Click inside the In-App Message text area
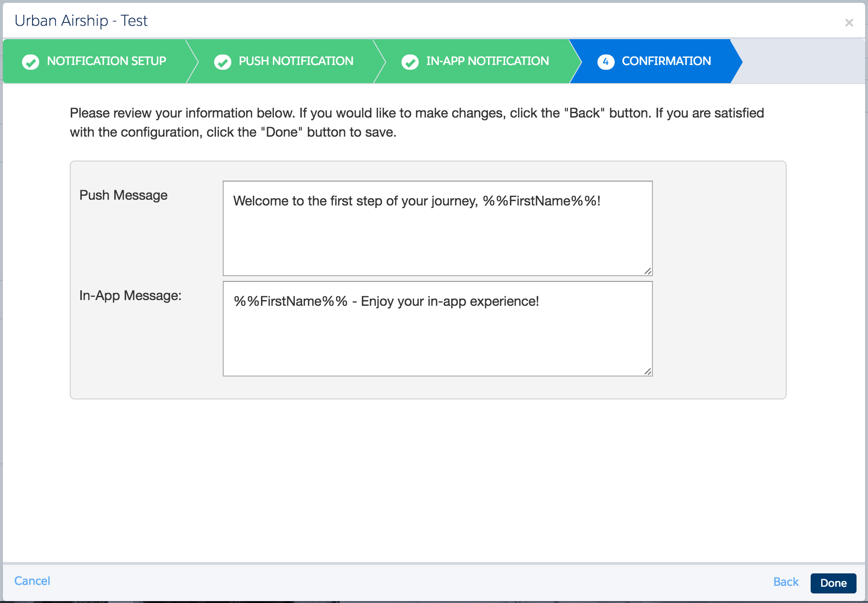Image resolution: width=868 pixels, height=603 pixels. 437,328
